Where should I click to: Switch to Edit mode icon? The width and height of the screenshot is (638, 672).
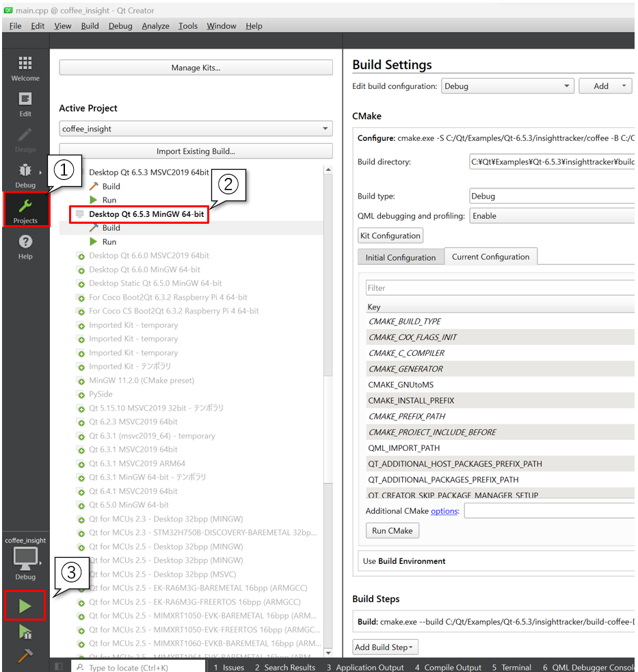pos(25,104)
